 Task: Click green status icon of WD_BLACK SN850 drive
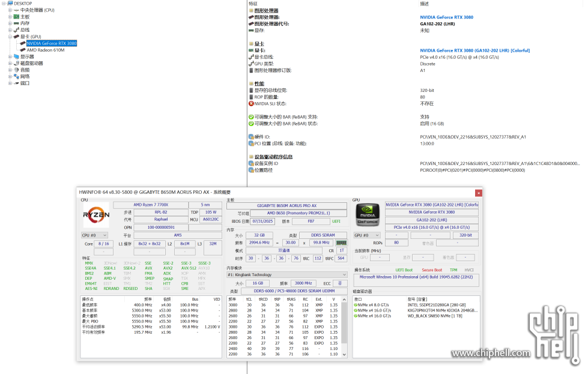coord(356,316)
